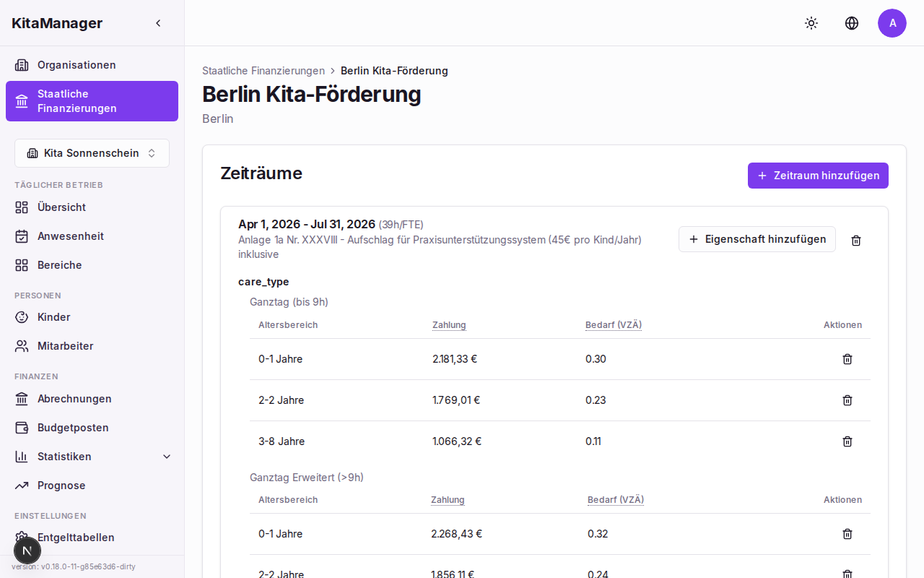The width and height of the screenshot is (924, 578).
Task: Toggle the light/dark theme sun icon
Action: [x=811, y=23]
